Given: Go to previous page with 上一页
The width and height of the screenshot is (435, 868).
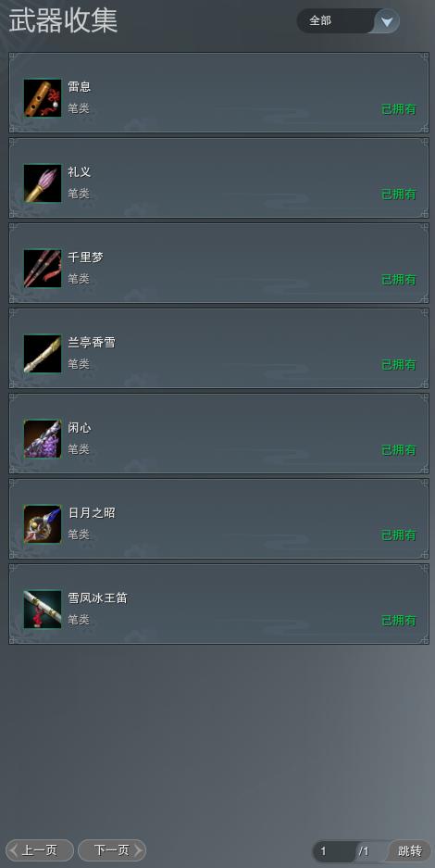Looking at the screenshot, I should click(x=40, y=850).
